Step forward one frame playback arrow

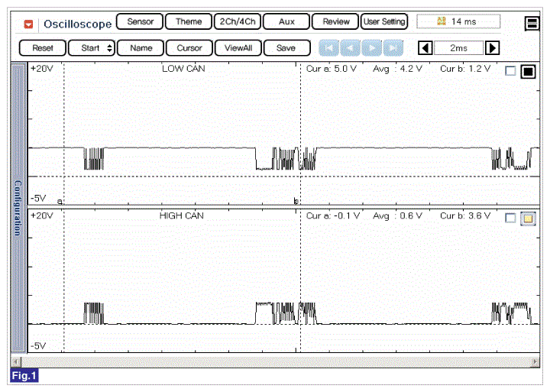(x=372, y=48)
